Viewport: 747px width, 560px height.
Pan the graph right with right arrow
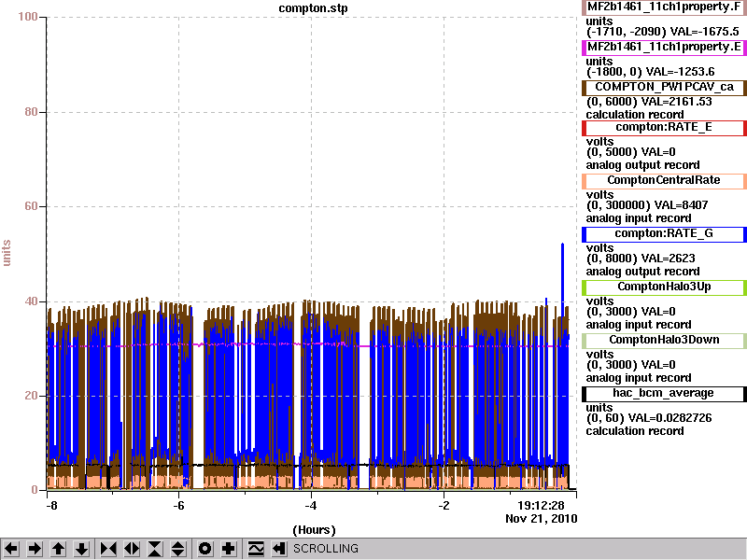click(35, 549)
